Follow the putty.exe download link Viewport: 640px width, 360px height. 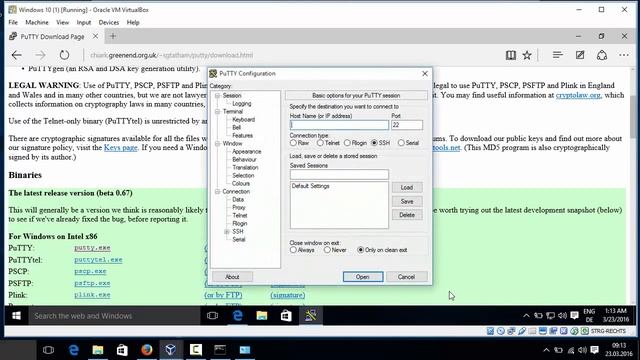pyautogui.click(x=92, y=248)
